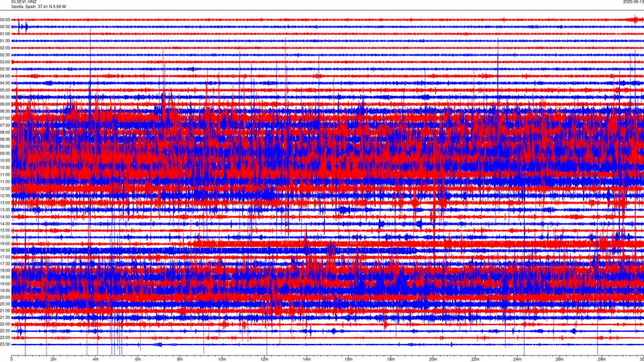Screen dimensions: 644x362
Task: Click the 2m mark on the minute axis
Action: [54, 359]
